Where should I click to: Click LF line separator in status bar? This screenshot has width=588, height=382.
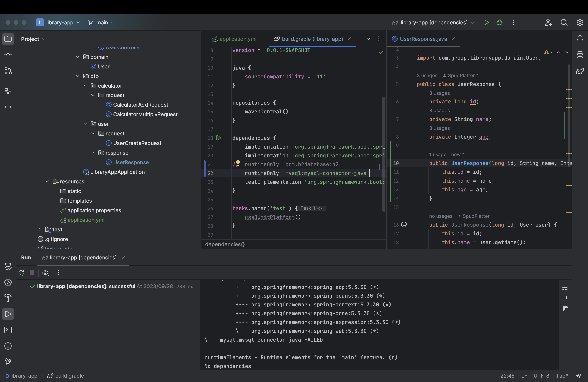524,376
